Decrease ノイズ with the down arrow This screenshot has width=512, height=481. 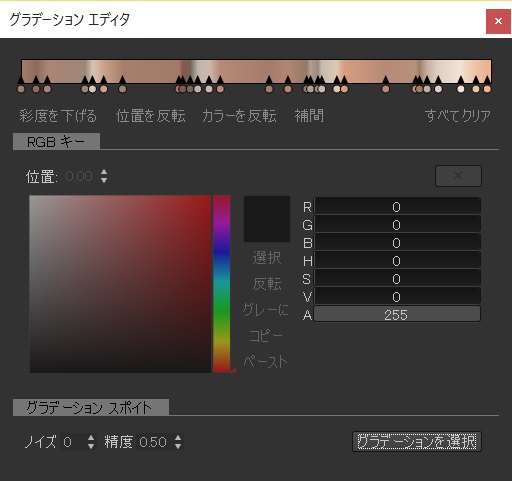pyautogui.click(x=91, y=446)
